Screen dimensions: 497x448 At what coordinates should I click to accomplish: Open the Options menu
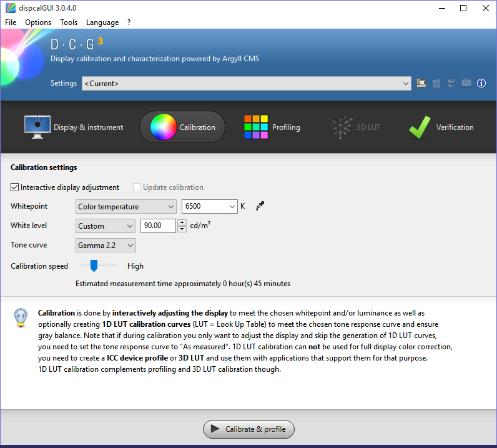[x=38, y=22]
